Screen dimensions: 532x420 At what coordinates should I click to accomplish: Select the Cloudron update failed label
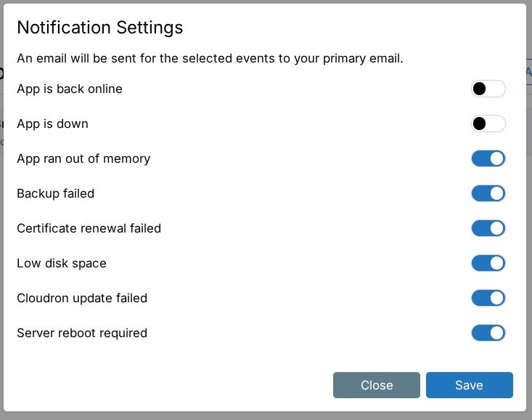pos(82,298)
